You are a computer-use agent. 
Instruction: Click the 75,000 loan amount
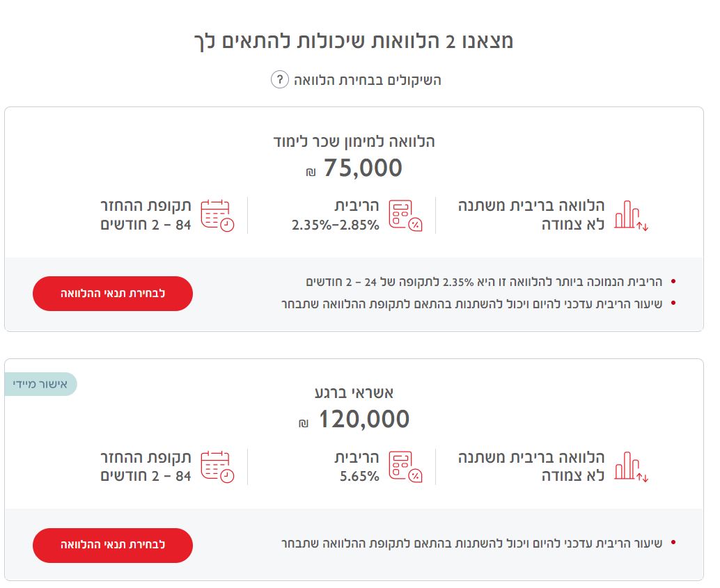363,168
